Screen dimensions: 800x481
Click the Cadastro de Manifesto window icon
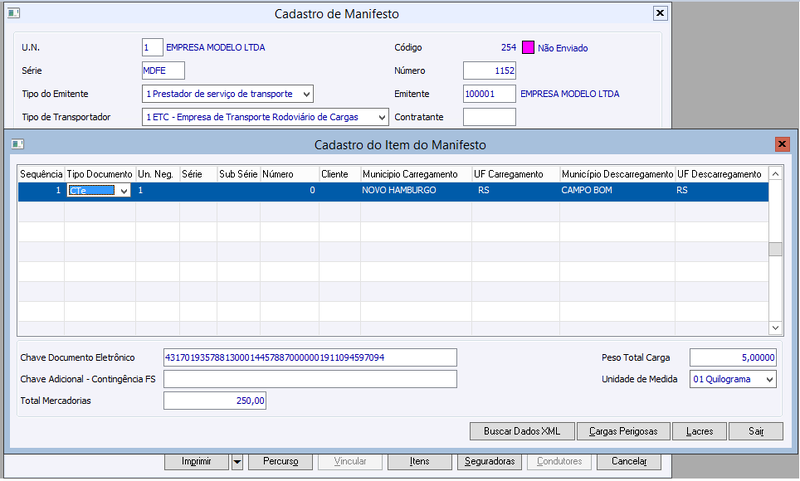(14, 13)
